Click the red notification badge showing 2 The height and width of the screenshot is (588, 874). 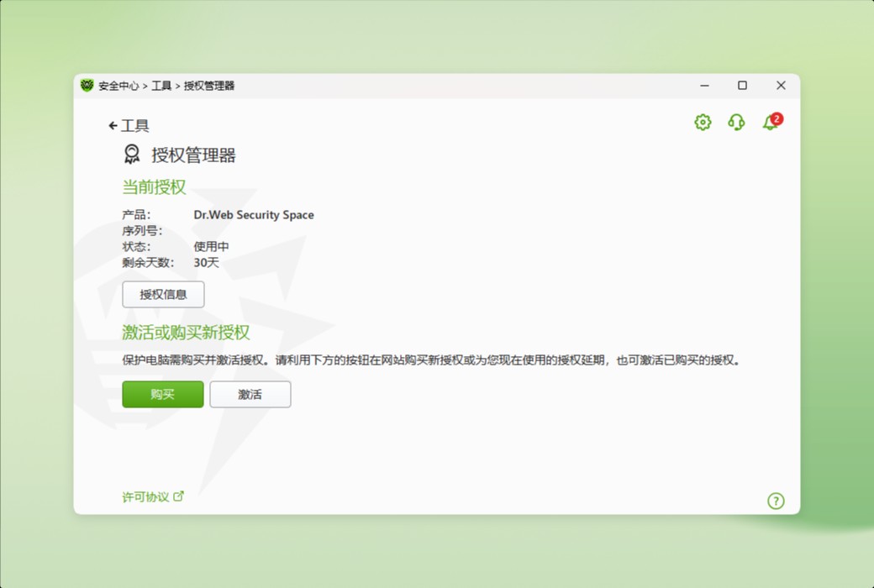coord(776,118)
